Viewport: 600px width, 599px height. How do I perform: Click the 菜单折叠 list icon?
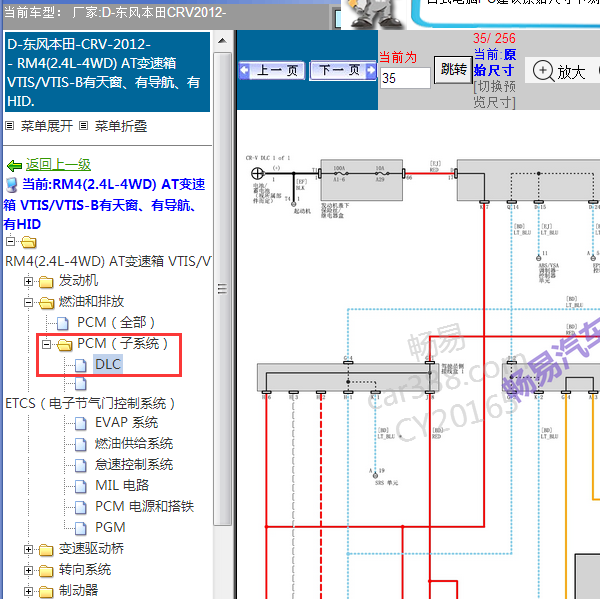pyautogui.click(x=83, y=126)
